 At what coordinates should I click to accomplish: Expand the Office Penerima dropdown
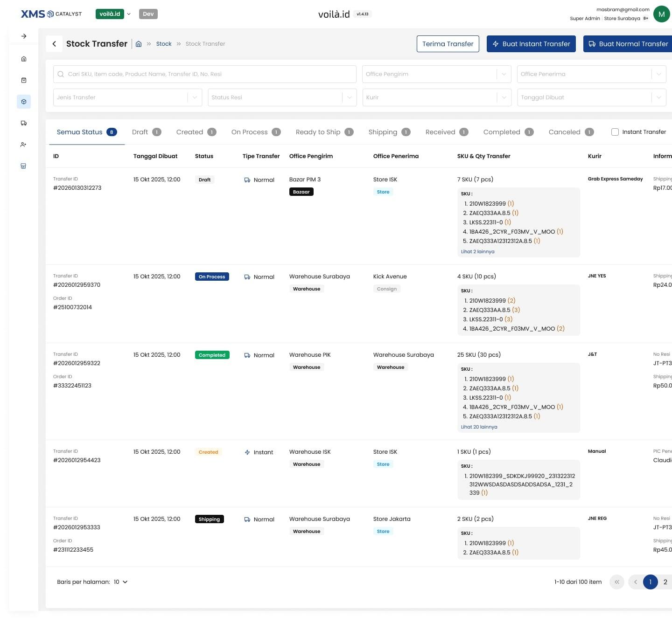(x=591, y=74)
